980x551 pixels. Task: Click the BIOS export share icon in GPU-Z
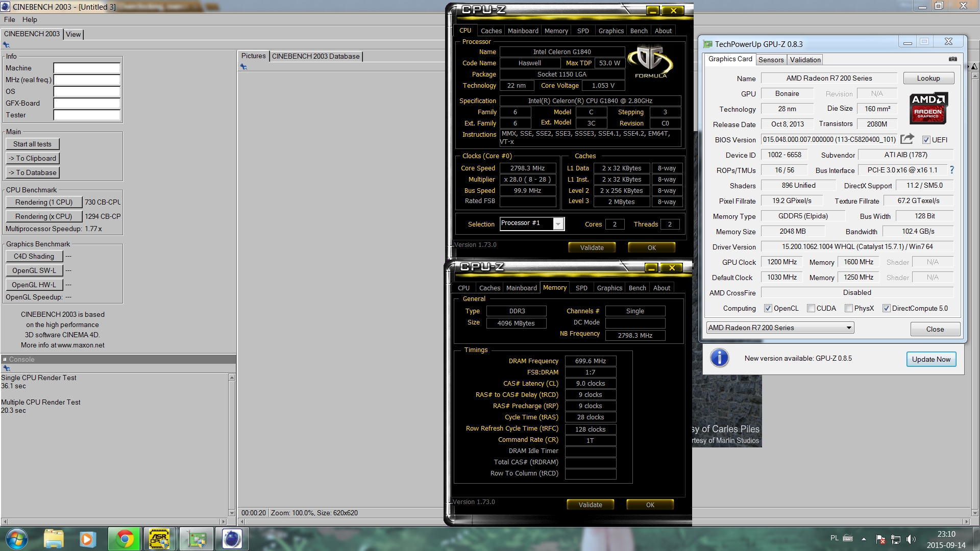pos(907,139)
